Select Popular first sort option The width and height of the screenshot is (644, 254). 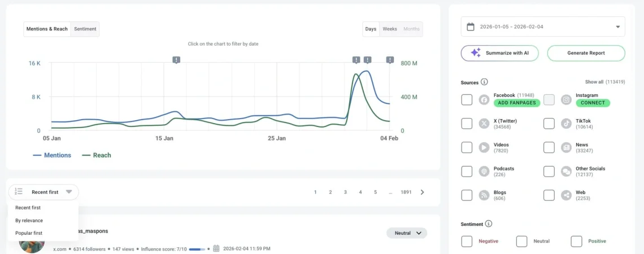pyautogui.click(x=29, y=233)
